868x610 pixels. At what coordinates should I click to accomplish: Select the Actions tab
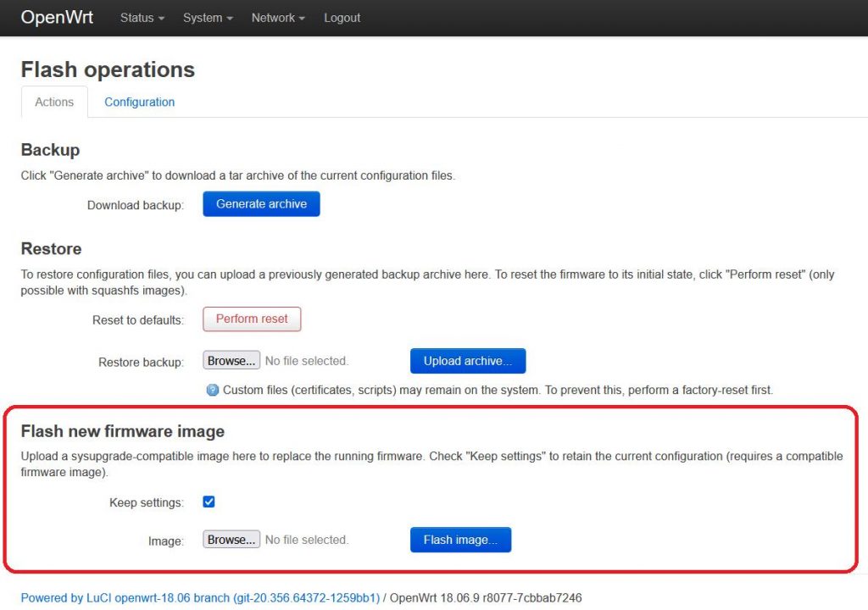pos(54,102)
